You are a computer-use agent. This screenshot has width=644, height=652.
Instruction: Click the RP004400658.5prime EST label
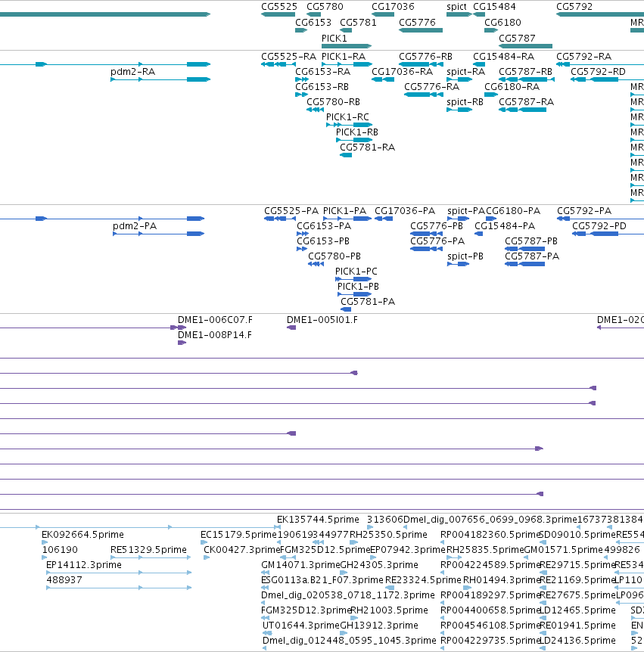490,610
